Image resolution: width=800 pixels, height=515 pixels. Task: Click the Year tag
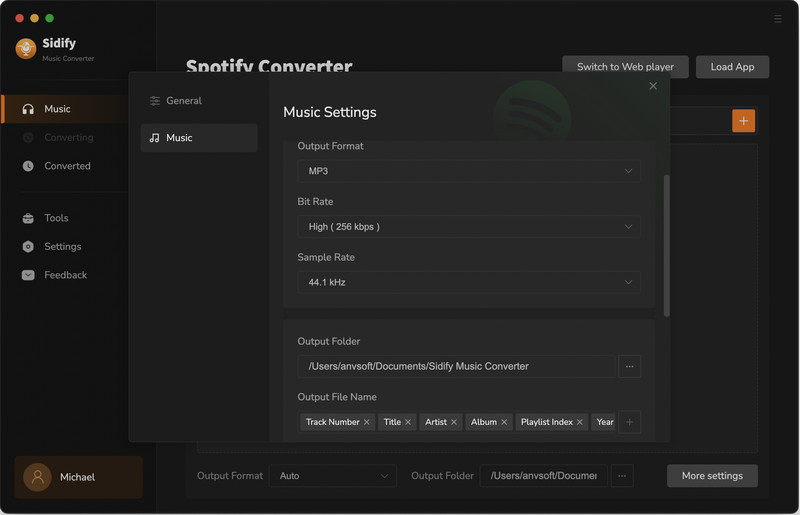click(x=605, y=422)
